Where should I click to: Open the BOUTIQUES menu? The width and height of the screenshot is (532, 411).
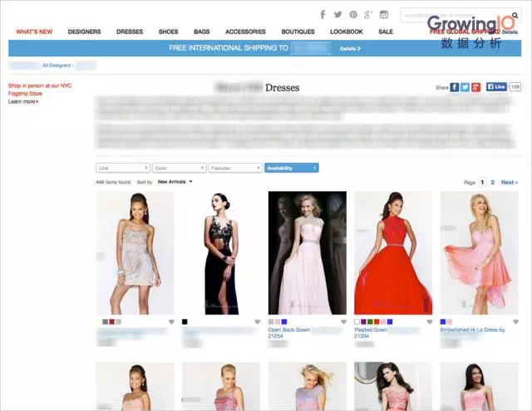[x=298, y=32]
